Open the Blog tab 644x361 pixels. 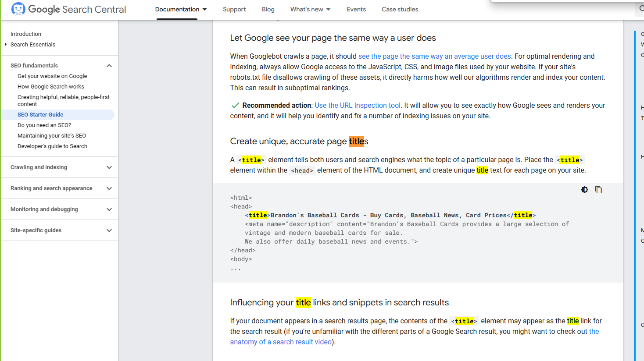coord(268,9)
